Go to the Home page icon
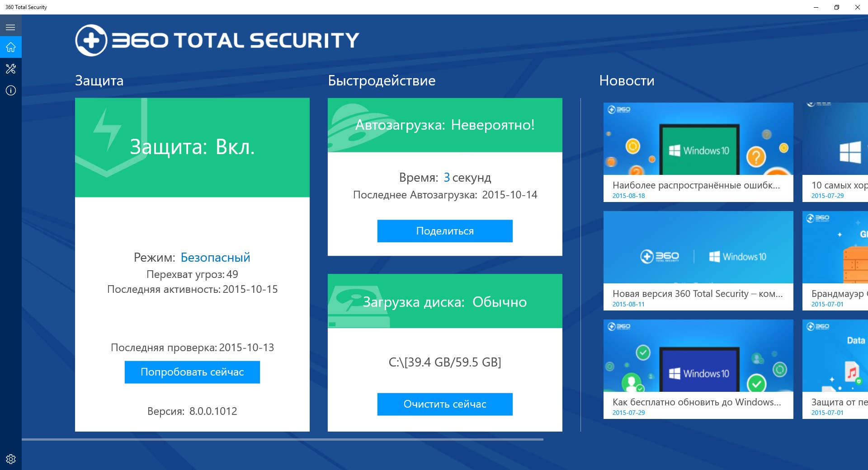868x470 pixels. pyautogui.click(x=10, y=47)
